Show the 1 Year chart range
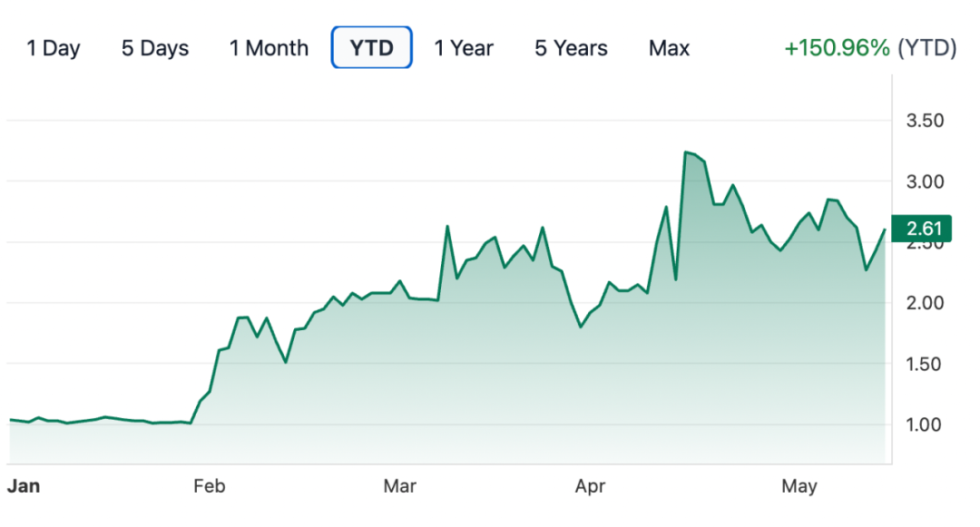This screenshot has height=527, width=980. [x=464, y=48]
